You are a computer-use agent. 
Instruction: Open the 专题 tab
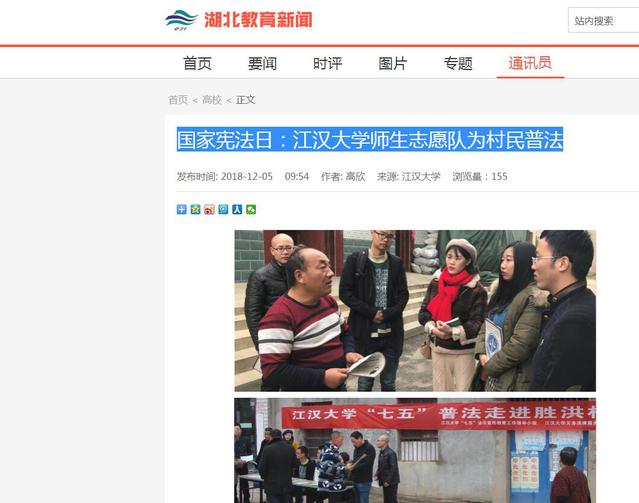point(458,64)
